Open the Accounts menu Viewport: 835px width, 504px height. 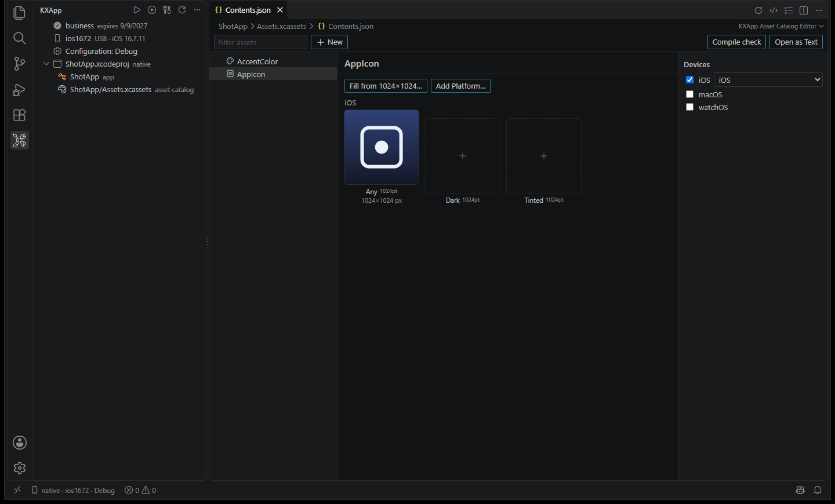20,443
